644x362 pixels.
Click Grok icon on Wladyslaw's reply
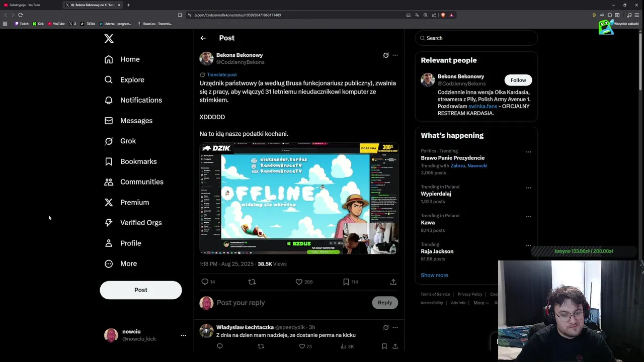386,327
